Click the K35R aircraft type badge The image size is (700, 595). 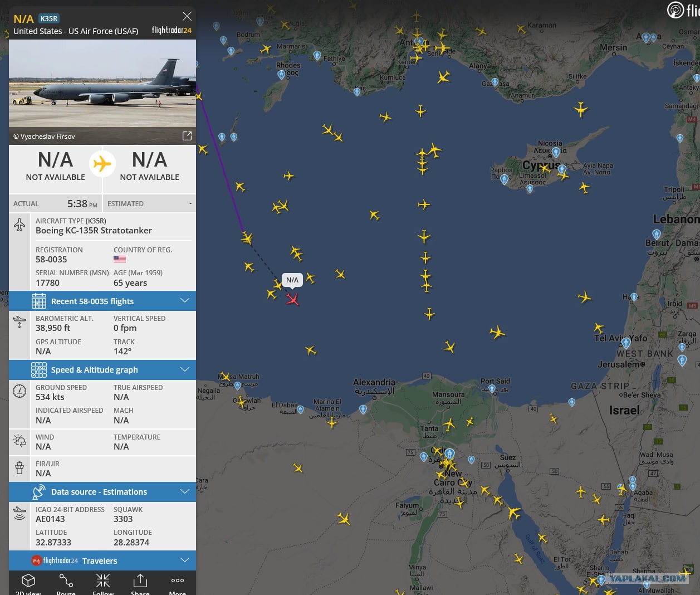coord(49,18)
